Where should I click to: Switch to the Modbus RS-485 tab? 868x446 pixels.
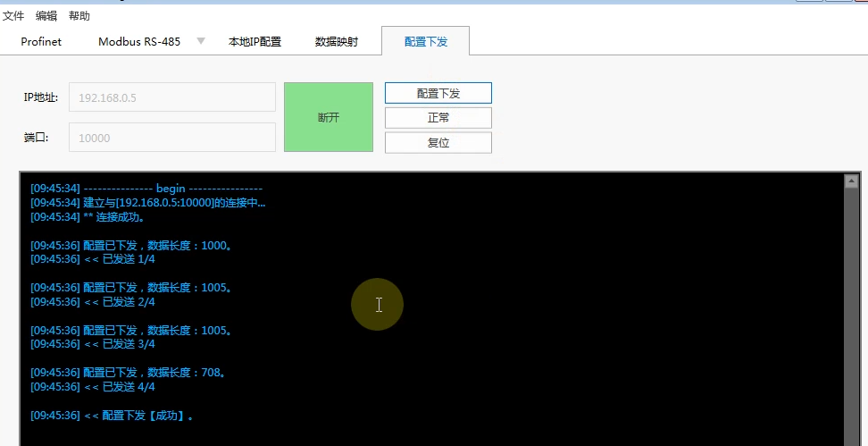click(x=139, y=41)
